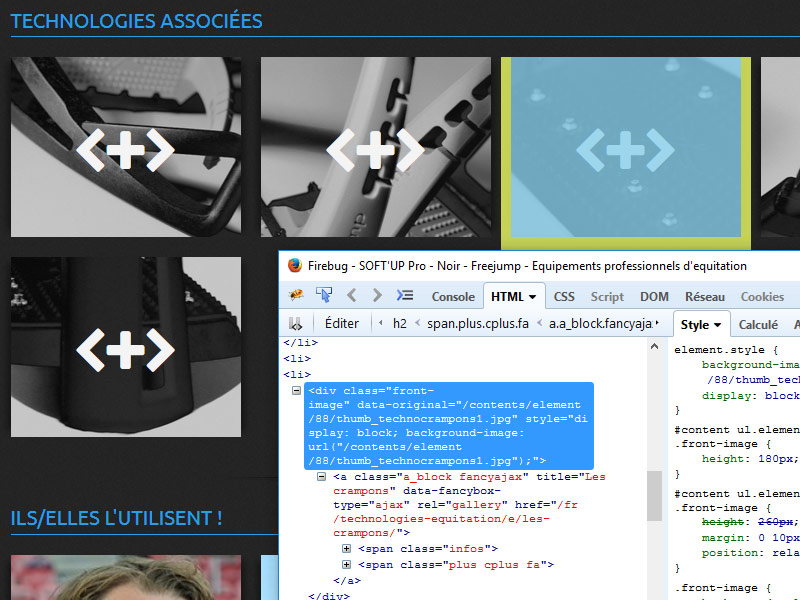
Task: Open the second technology thumbnail
Action: pyautogui.click(x=376, y=147)
